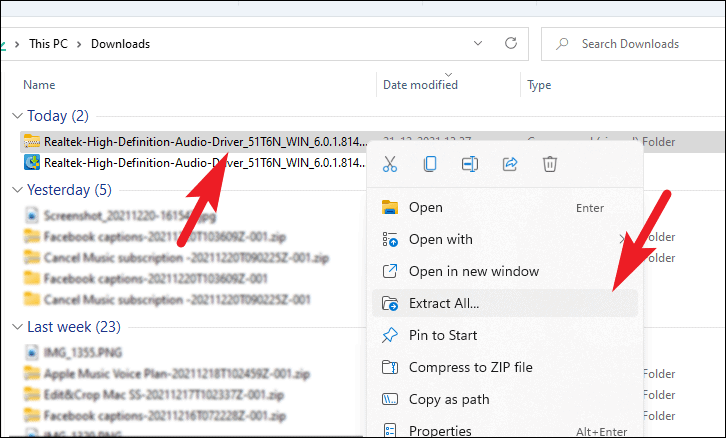Sort by the Name column header

point(39,85)
